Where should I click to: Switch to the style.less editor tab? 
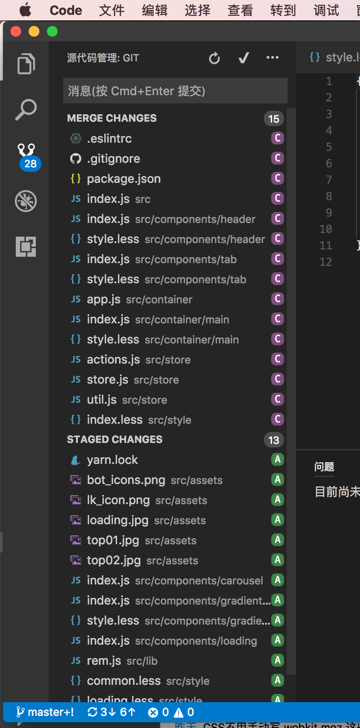click(334, 58)
